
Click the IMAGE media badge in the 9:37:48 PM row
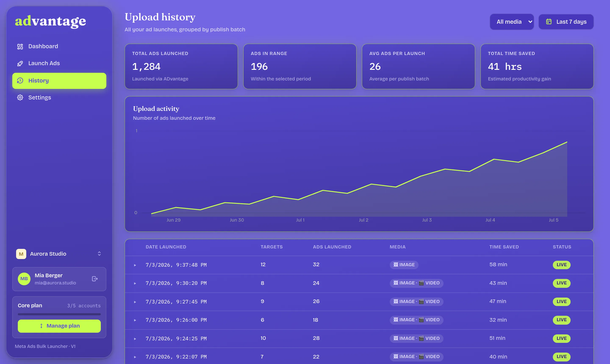tap(404, 265)
